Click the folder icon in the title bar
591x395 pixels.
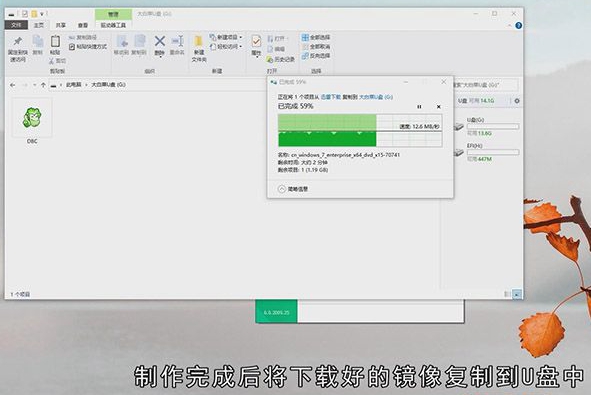coord(34,14)
